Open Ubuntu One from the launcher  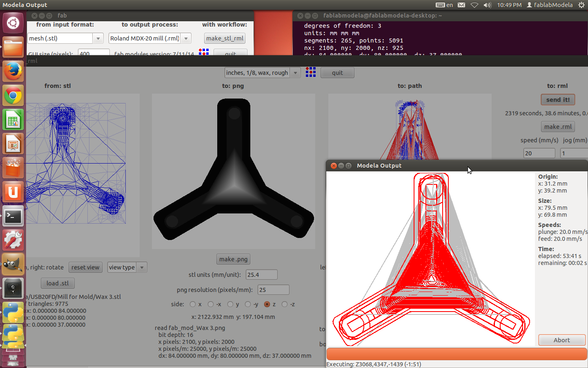click(x=13, y=192)
